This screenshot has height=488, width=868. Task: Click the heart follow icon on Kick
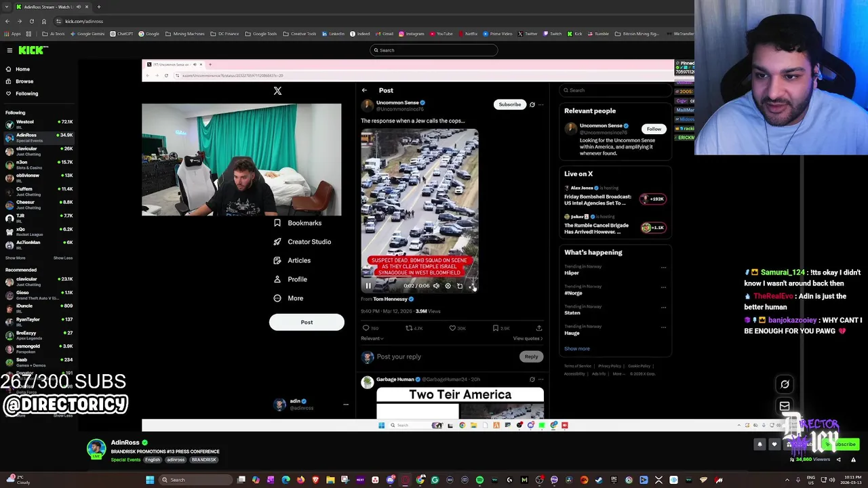click(774, 445)
